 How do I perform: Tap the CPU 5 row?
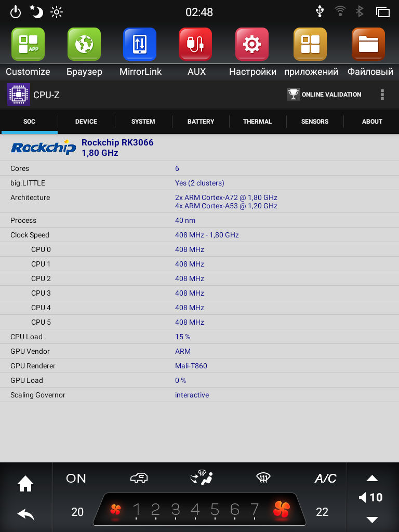click(x=199, y=322)
